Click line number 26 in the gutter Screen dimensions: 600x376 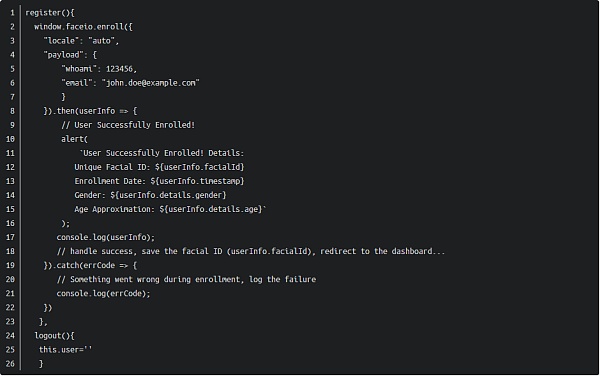[x=10, y=364]
